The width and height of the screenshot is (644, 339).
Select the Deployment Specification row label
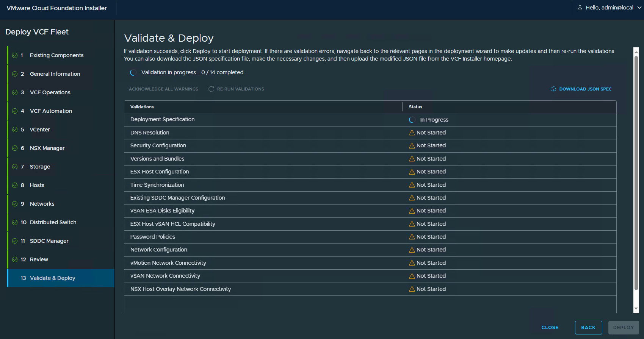click(162, 119)
